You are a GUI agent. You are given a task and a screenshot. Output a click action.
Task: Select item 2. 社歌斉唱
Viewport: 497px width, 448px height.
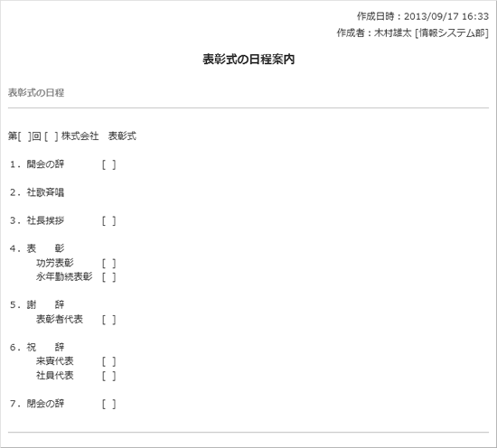pyautogui.click(x=37, y=192)
